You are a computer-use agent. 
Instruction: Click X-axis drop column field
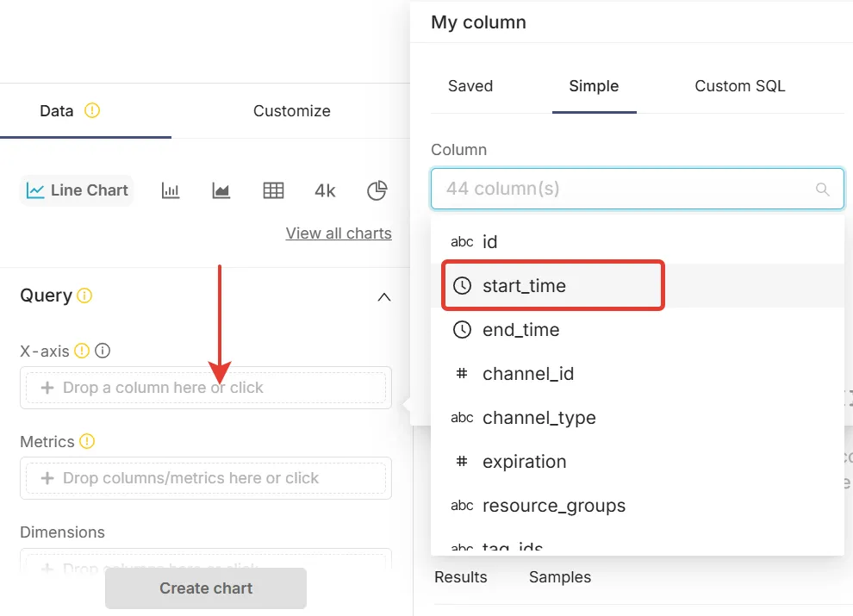pyautogui.click(x=206, y=388)
